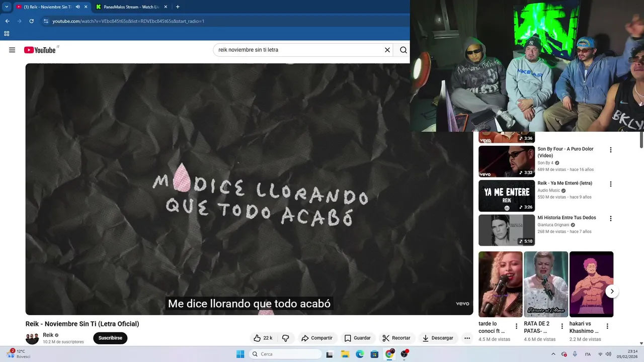Go forward with the browser forward arrow
The width and height of the screenshot is (644, 362).
coord(19,21)
